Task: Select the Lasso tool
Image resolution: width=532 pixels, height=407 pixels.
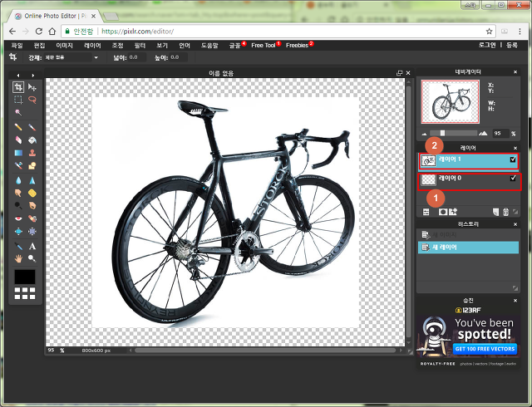Action: 32,100
